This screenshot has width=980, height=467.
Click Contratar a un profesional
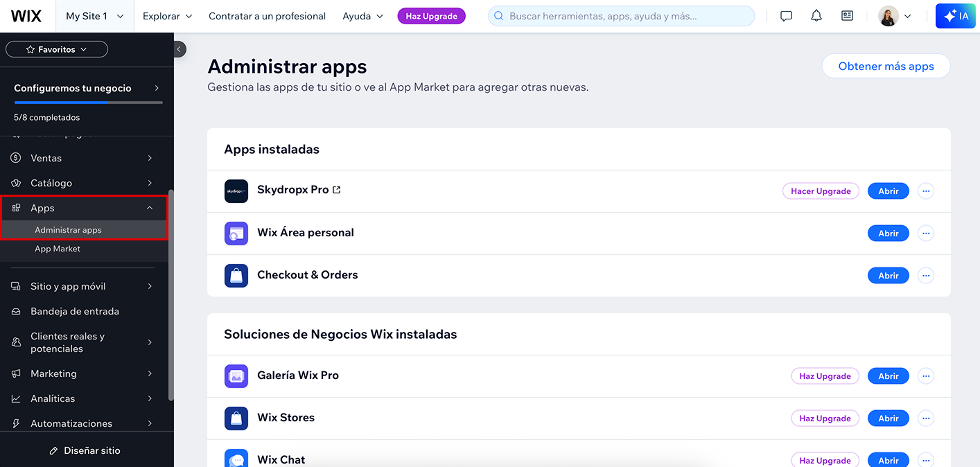(267, 16)
